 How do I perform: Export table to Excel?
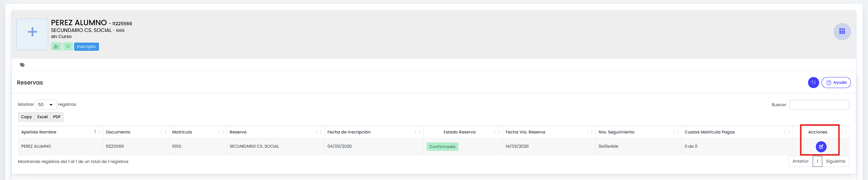tap(43, 117)
